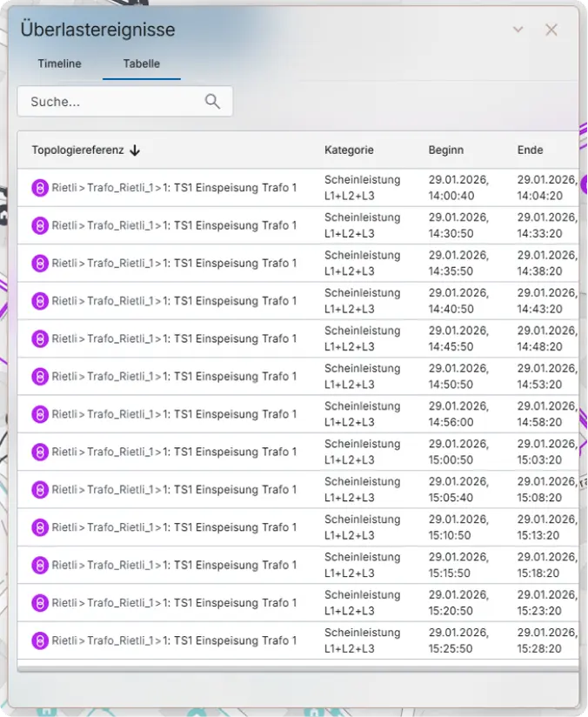Click Ende value 15:28:20
This screenshot has height=717, width=588.
(x=547, y=640)
